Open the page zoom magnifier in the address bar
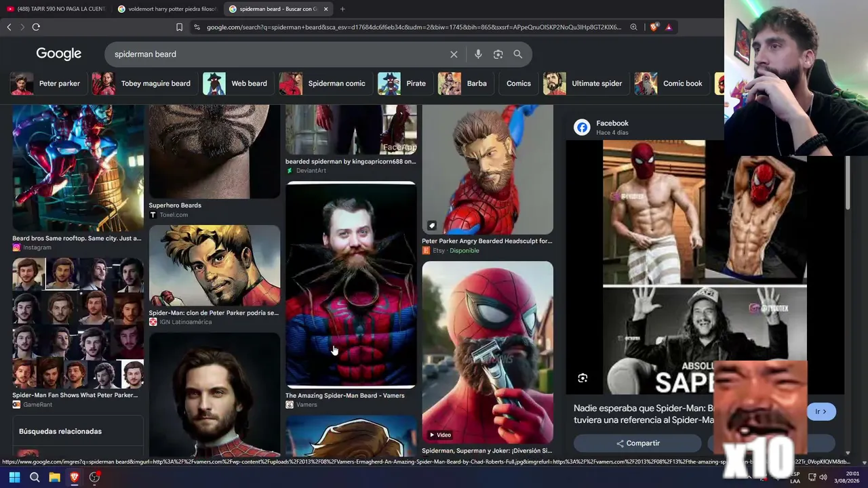The image size is (868, 488). pyautogui.click(x=633, y=27)
